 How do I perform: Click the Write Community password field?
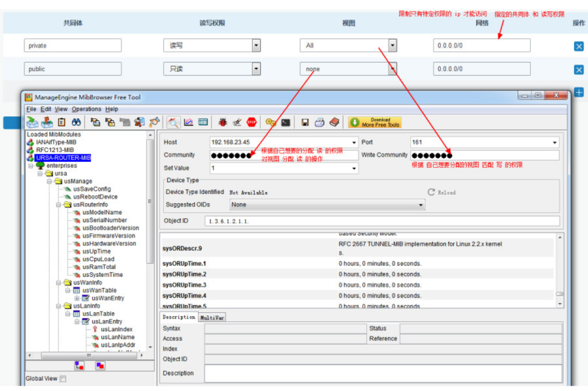click(x=484, y=155)
